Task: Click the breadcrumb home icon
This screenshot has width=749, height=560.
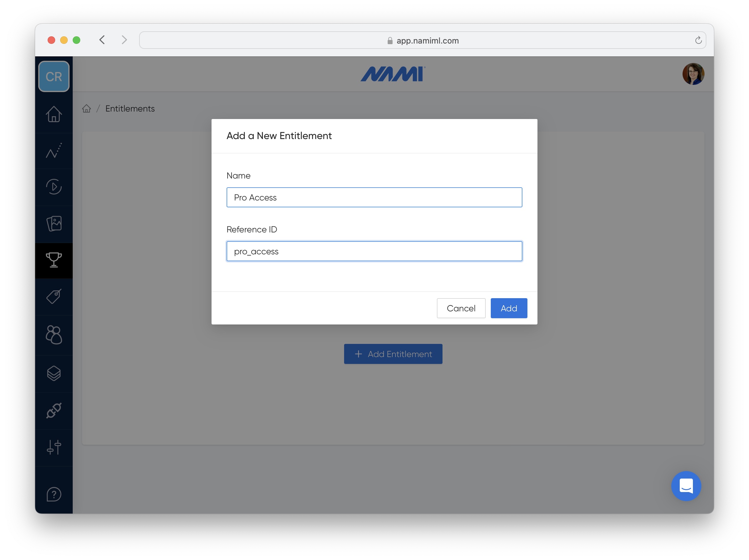Action: pos(86,109)
